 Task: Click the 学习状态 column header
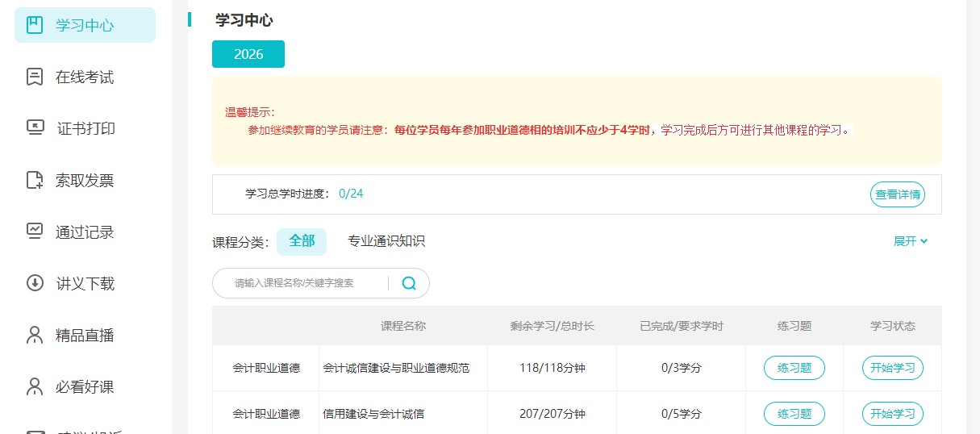893,326
